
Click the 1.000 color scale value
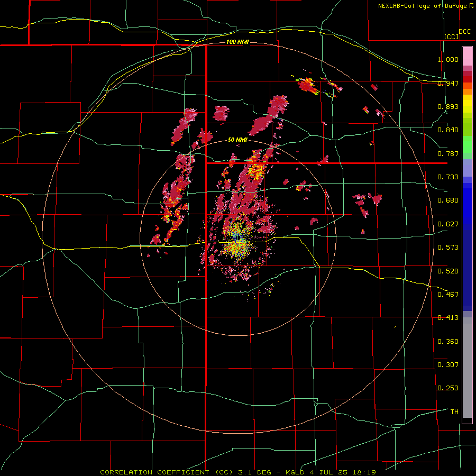(x=448, y=59)
